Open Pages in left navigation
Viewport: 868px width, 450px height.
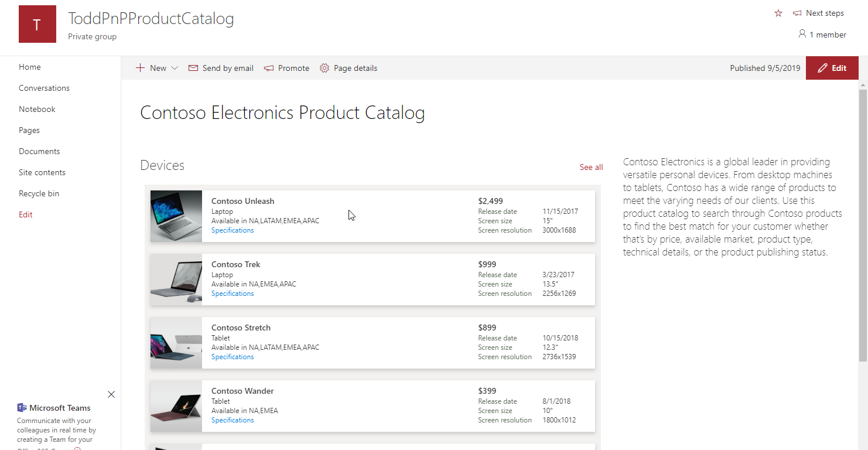coord(29,130)
